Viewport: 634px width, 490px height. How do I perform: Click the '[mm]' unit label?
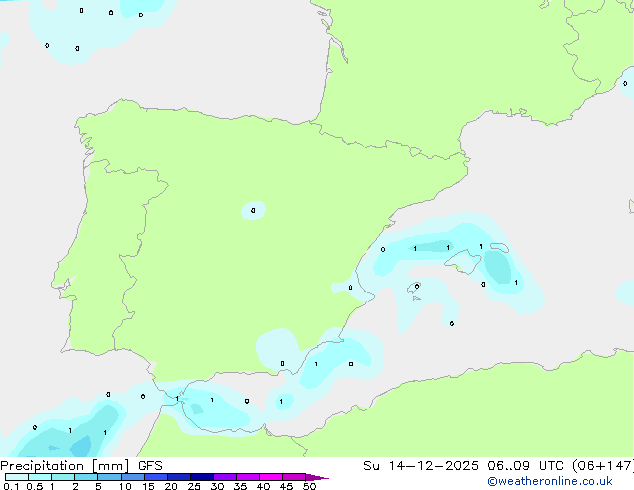111,466
